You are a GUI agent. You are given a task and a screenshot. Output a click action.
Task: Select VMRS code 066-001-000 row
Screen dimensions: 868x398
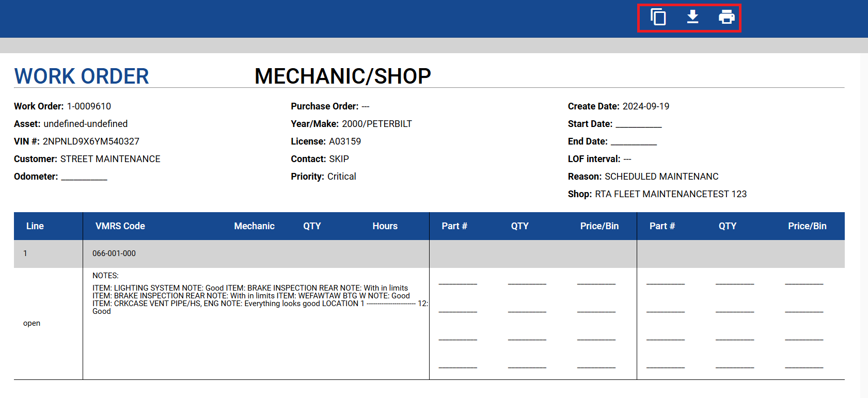click(x=114, y=253)
